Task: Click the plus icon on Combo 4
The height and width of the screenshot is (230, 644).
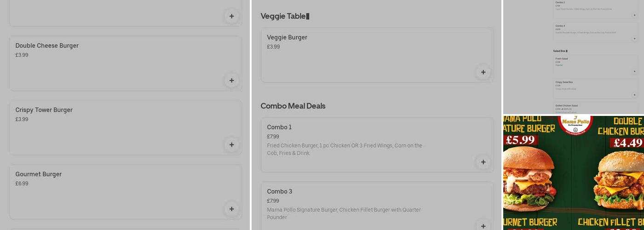Action: 634,39
